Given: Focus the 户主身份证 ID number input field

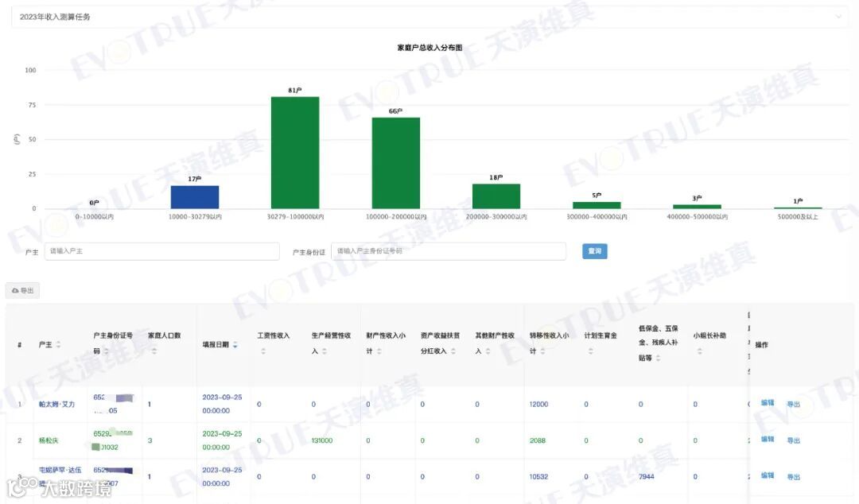Looking at the screenshot, I should (449, 251).
